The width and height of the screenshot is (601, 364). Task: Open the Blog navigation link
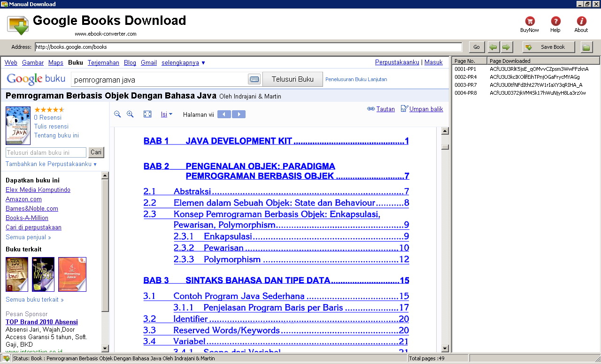130,62
